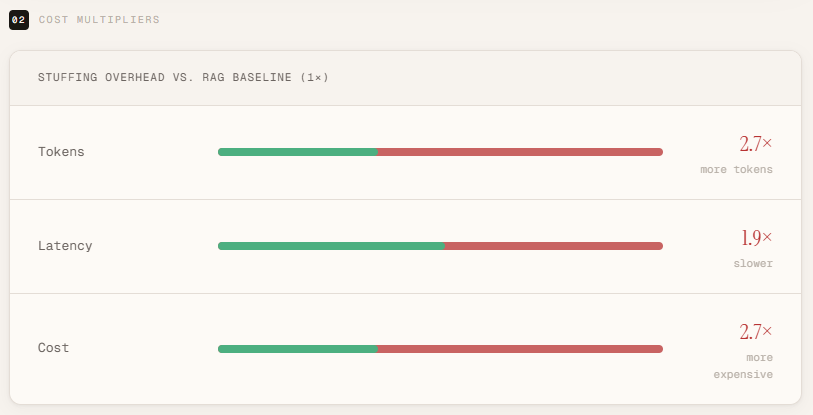
Task: Click the 1.9× latency multiplier value
Action: [x=756, y=238]
